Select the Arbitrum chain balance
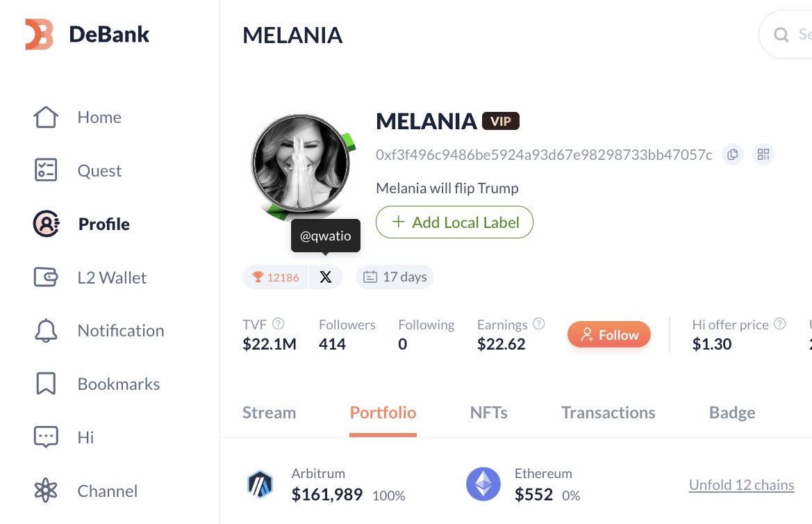This screenshot has width=812, height=524. (x=326, y=485)
